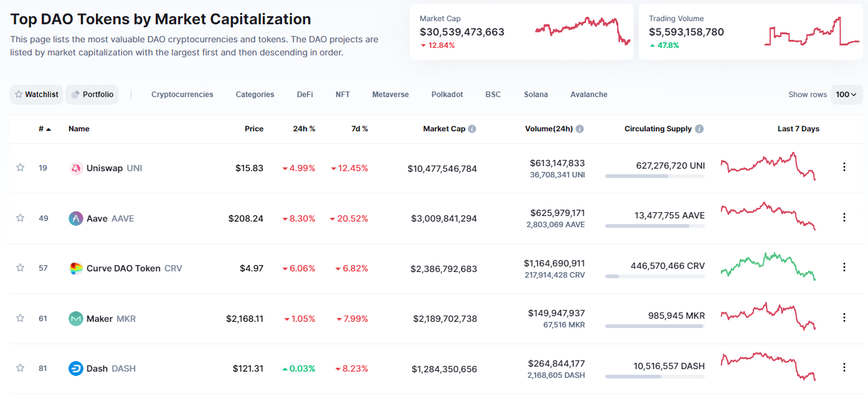Click Curve volume $1,164,690,911 link

click(554, 263)
